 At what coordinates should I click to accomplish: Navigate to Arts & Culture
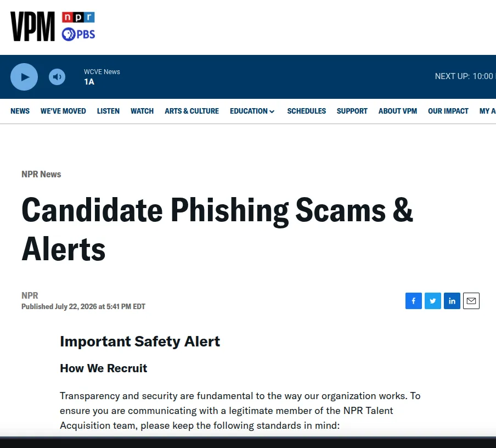coord(191,111)
